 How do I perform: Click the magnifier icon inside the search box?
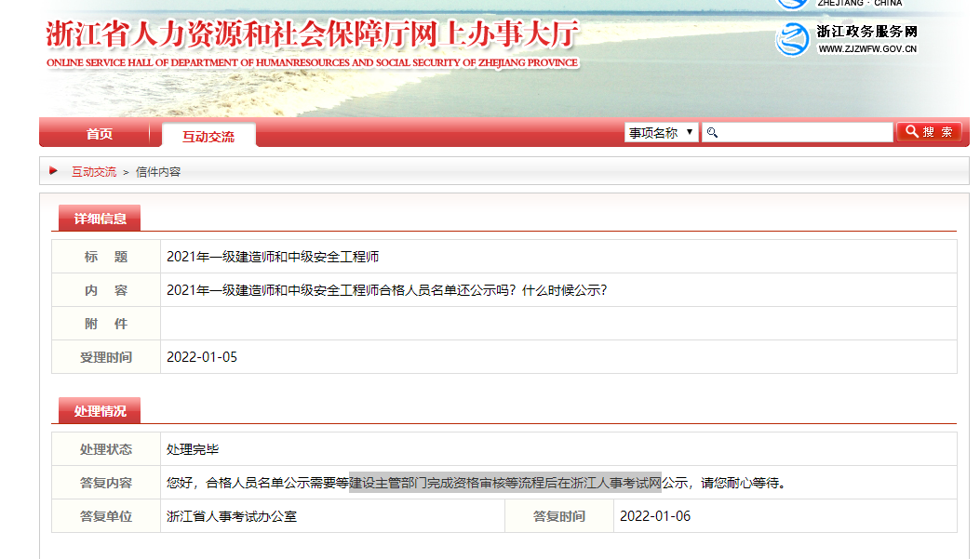coord(713,132)
